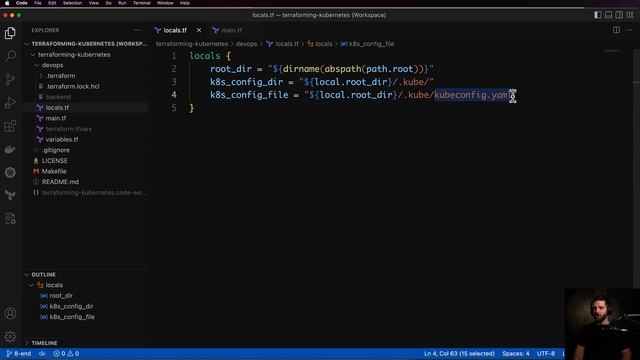Open the Run menu
640x360 pixels.
tap(122, 3)
